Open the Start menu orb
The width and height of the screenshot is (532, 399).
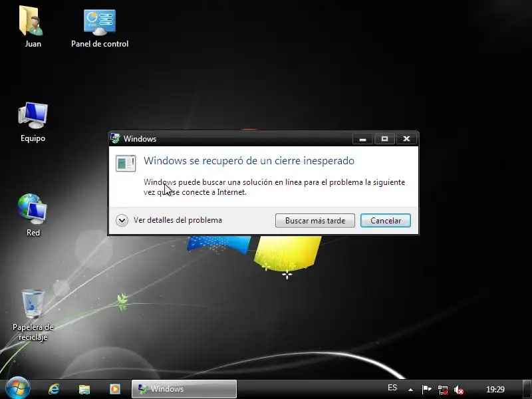[18, 388]
